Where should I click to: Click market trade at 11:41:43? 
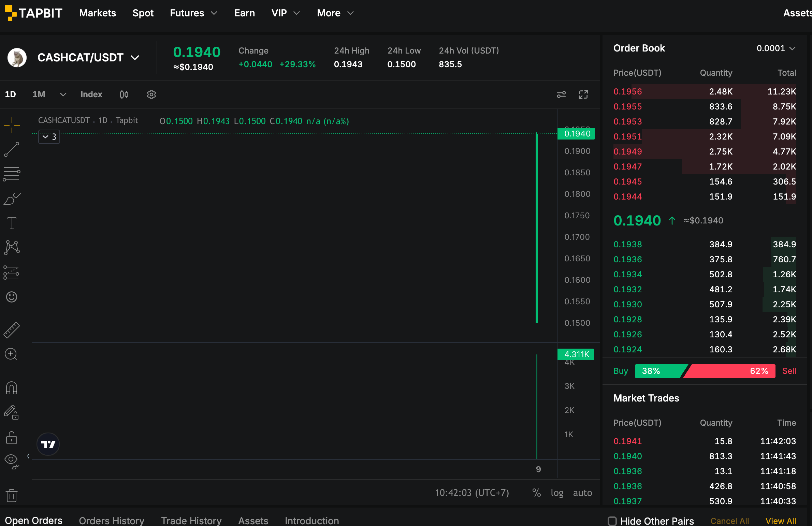point(705,456)
